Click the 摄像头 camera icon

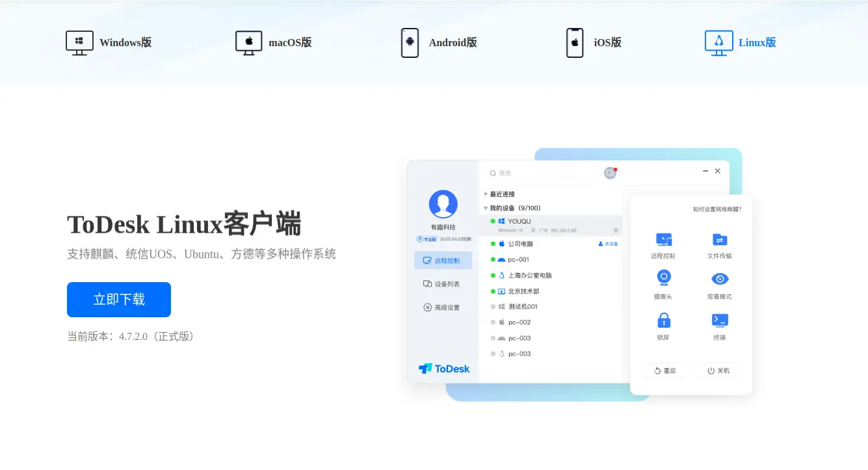[x=663, y=278]
